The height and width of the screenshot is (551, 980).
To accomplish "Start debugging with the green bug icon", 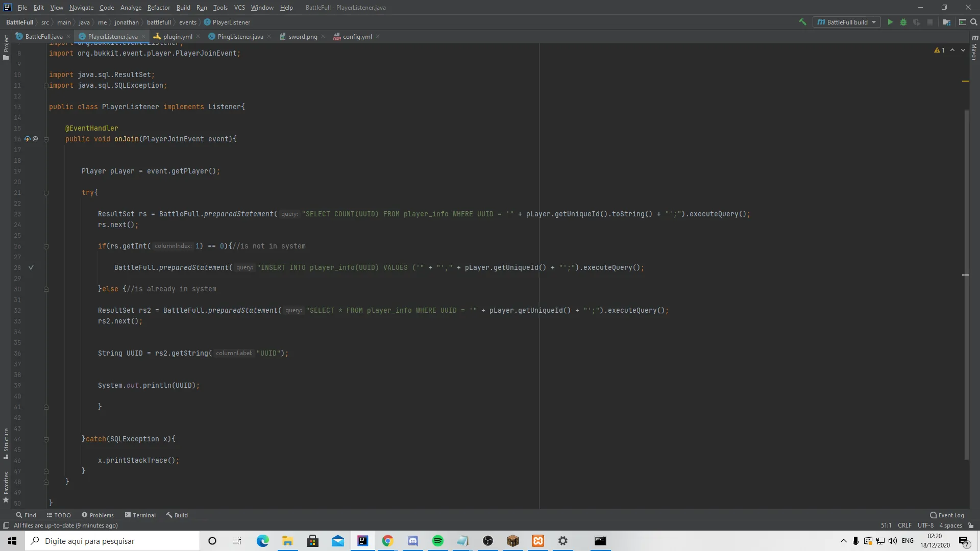I will click(903, 22).
